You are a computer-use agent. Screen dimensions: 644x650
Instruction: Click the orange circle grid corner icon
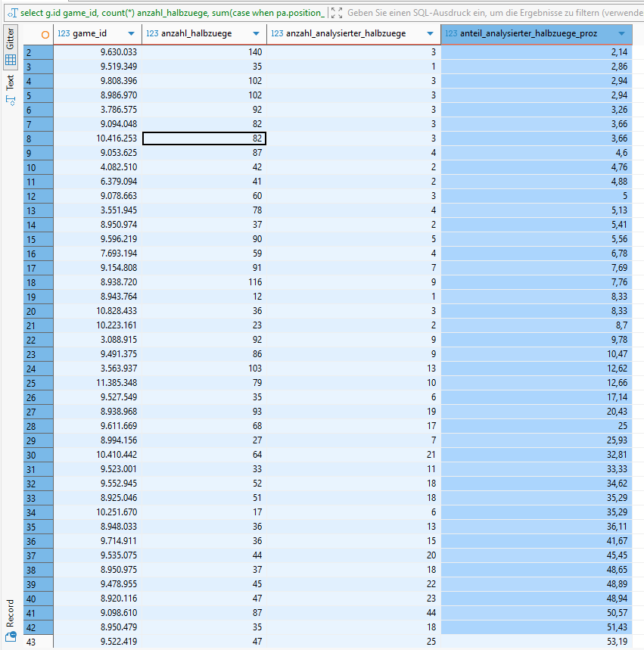[45, 34]
